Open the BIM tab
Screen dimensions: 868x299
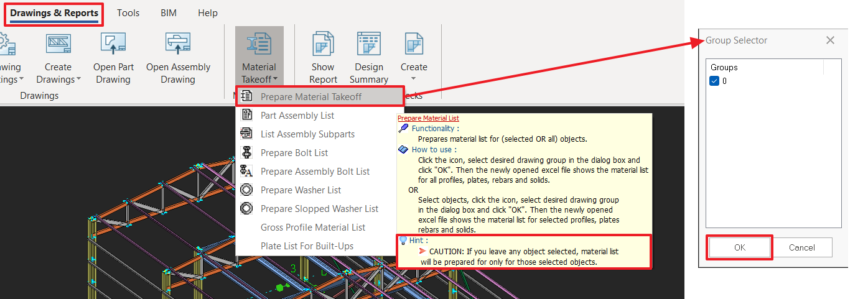coord(168,13)
